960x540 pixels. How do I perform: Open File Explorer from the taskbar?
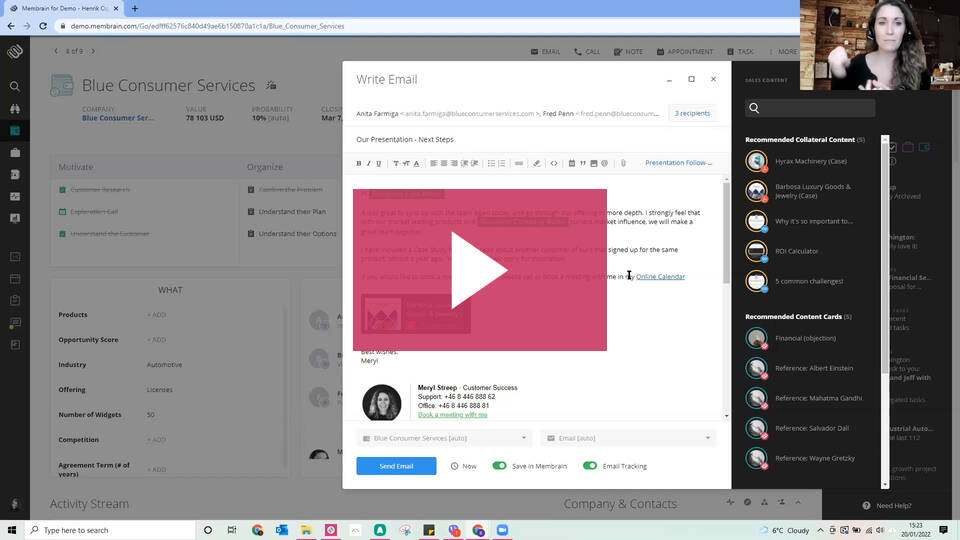point(306,530)
